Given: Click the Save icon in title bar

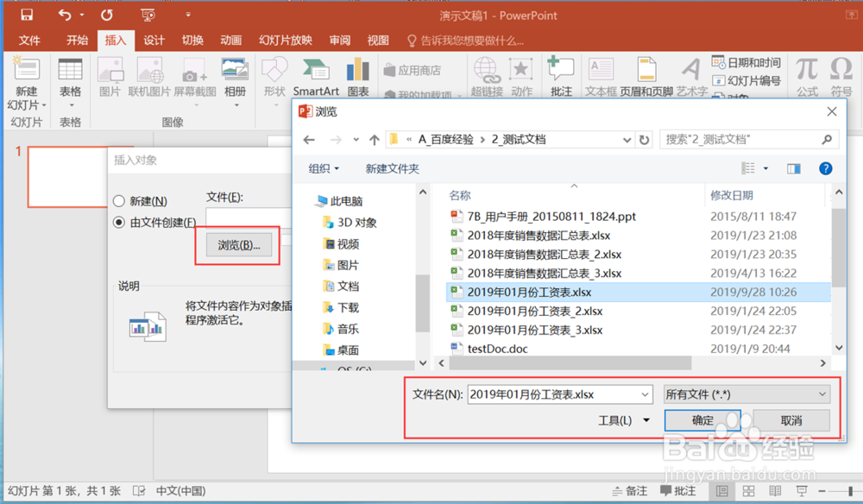Looking at the screenshot, I should [27, 15].
